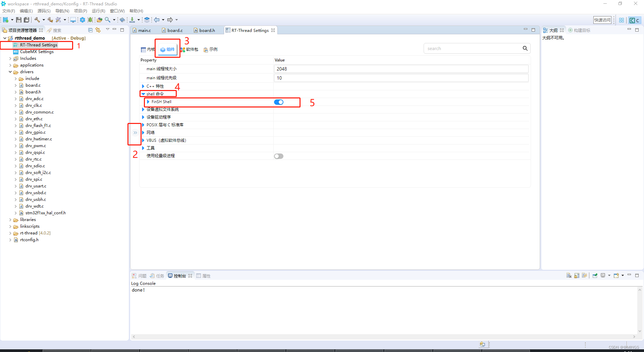Click the Clear Console icon
The width and height of the screenshot is (644, 352).
point(569,275)
